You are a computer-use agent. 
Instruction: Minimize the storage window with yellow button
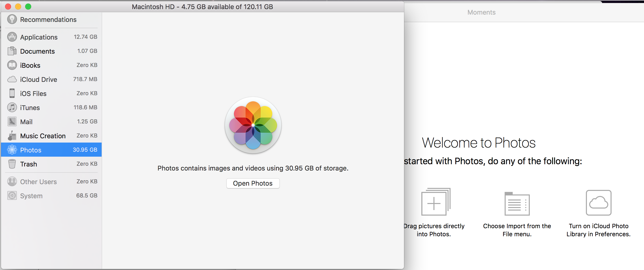[18, 7]
